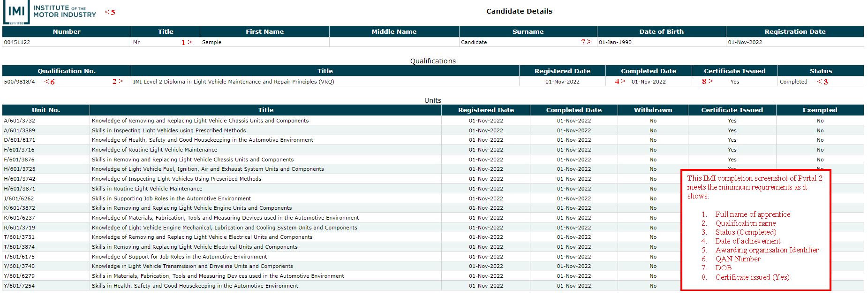Click the Knowledge of Routine Light Vehicle Maintenance title
The image size is (868, 305).
[x=154, y=150]
